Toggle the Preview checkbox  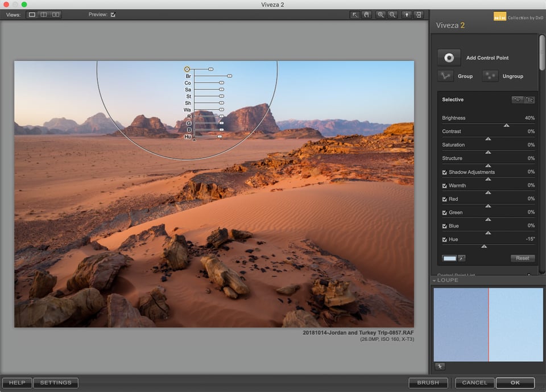click(x=113, y=15)
